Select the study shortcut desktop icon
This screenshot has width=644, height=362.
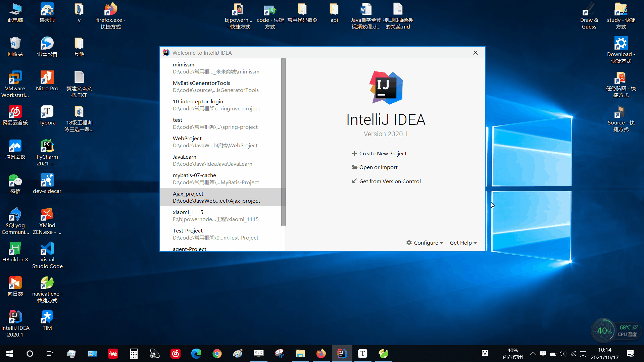point(621,16)
